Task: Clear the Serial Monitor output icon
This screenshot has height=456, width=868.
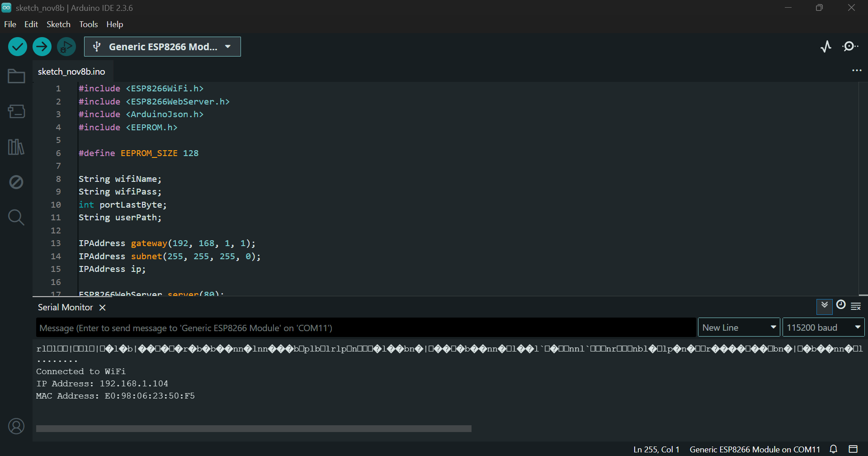Action: [x=856, y=306]
